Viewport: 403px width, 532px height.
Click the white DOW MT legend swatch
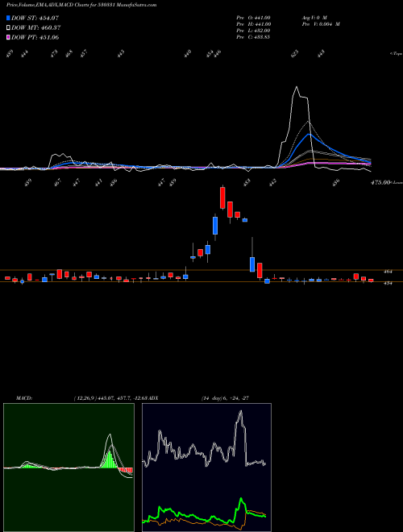[x=9, y=28]
